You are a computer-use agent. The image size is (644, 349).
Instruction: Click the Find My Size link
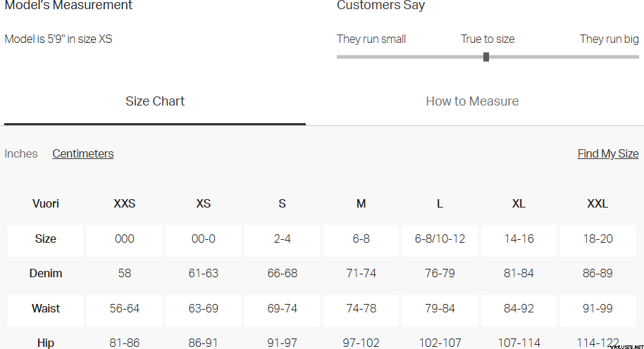(608, 153)
